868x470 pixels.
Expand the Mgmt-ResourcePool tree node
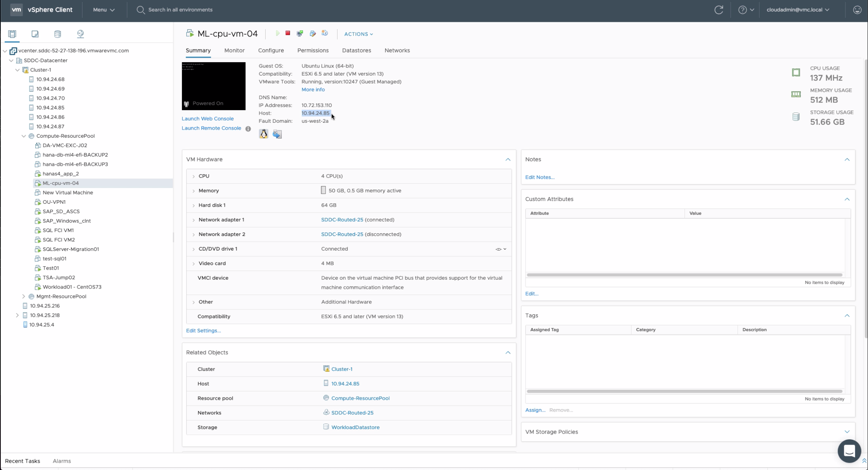pyautogui.click(x=24, y=297)
